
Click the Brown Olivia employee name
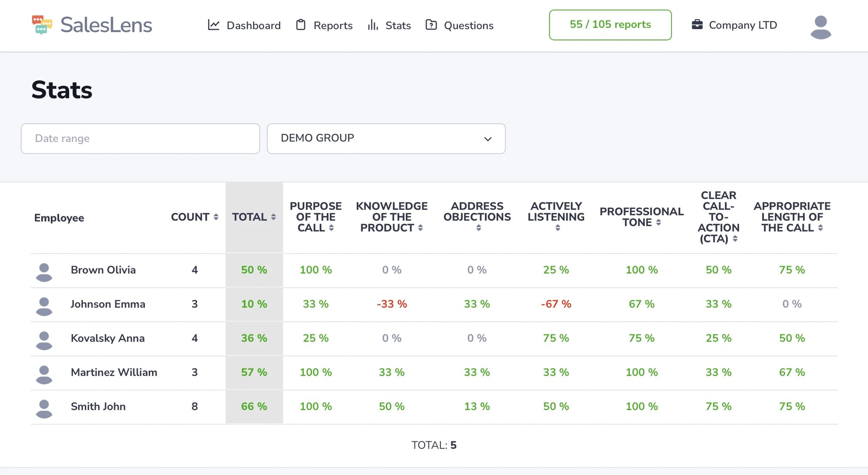tap(103, 270)
